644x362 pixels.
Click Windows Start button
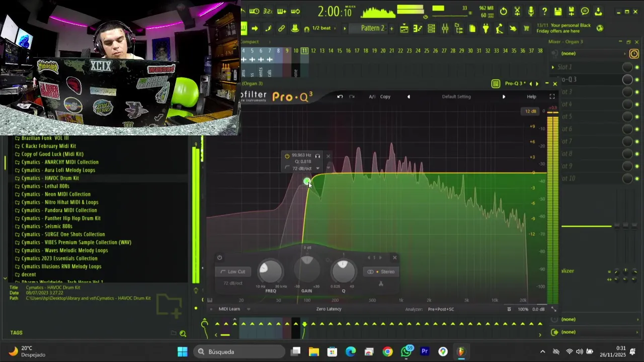pyautogui.click(x=182, y=351)
